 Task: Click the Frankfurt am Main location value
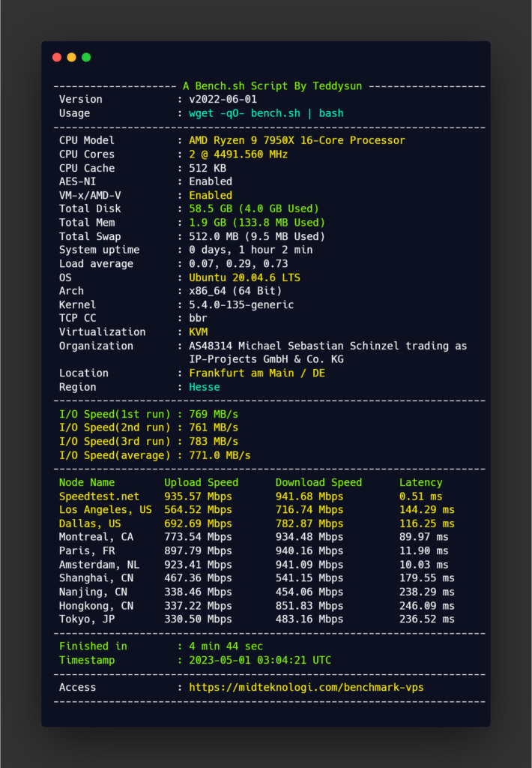[257, 373]
